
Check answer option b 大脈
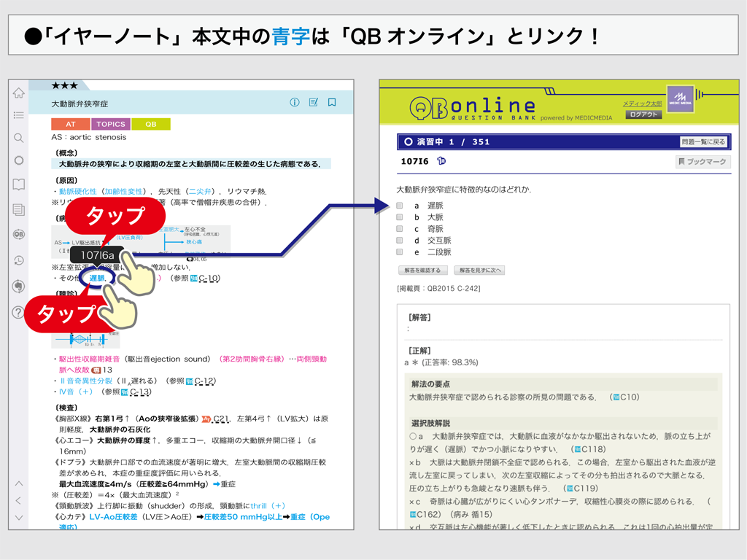click(x=400, y=217)
